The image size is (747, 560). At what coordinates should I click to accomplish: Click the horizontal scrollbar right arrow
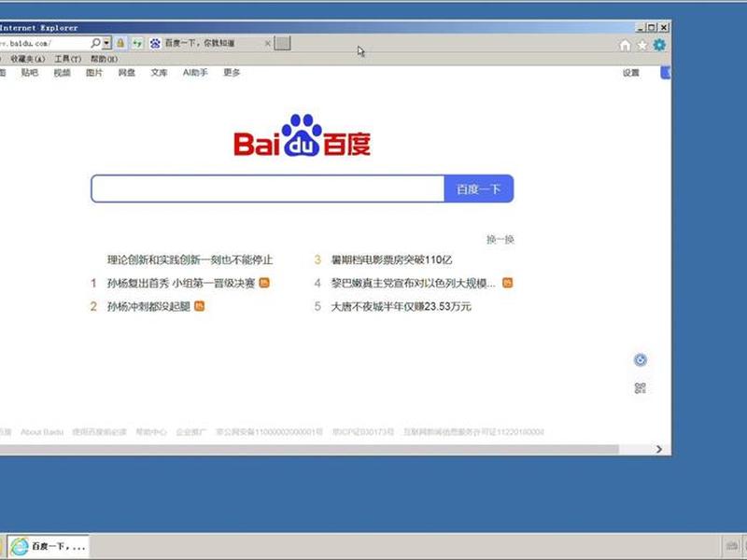click(659, 449)
